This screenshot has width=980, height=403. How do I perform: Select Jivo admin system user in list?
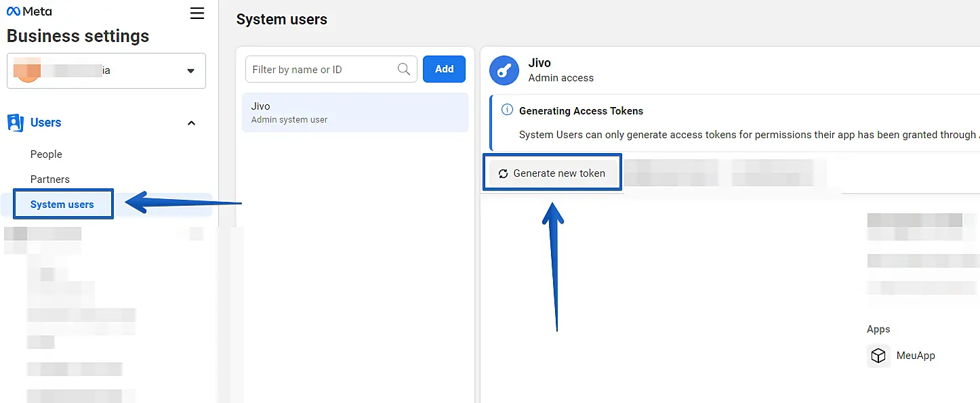354,112
